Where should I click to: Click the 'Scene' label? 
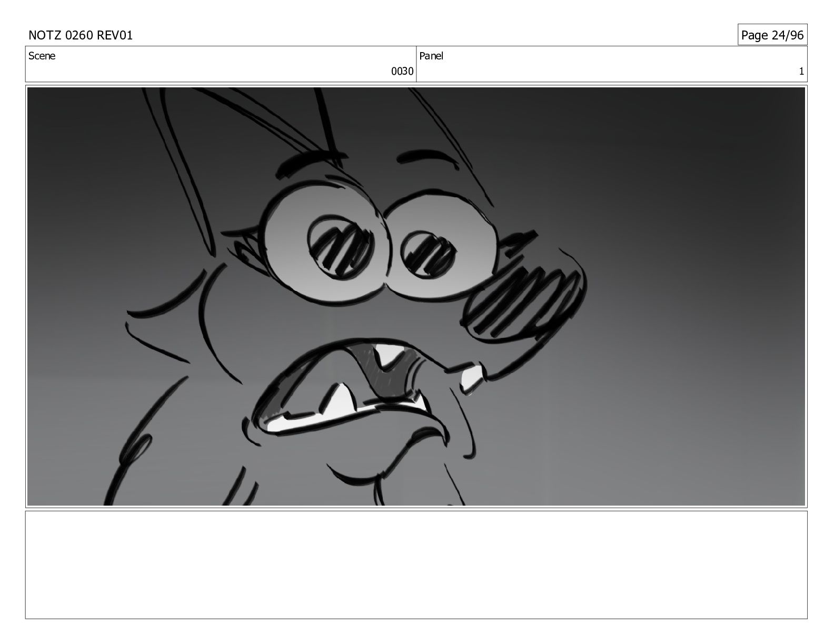(42, 56)
